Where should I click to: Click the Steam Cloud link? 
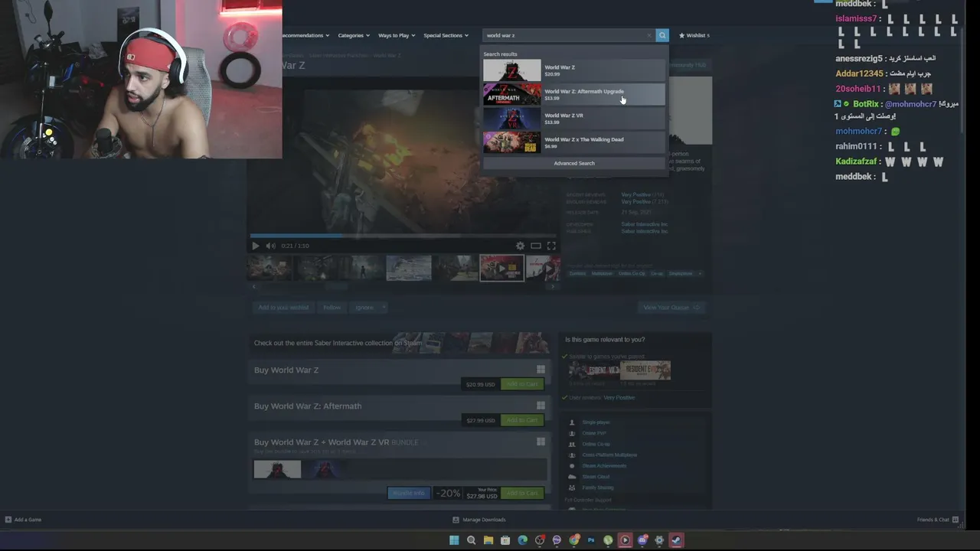tap(596, 477)
